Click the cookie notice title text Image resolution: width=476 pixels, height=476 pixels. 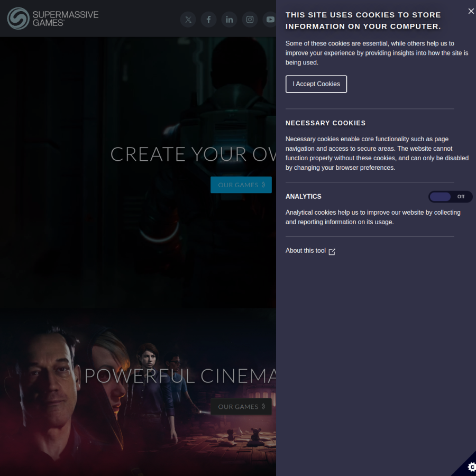(x=363, y=21)
